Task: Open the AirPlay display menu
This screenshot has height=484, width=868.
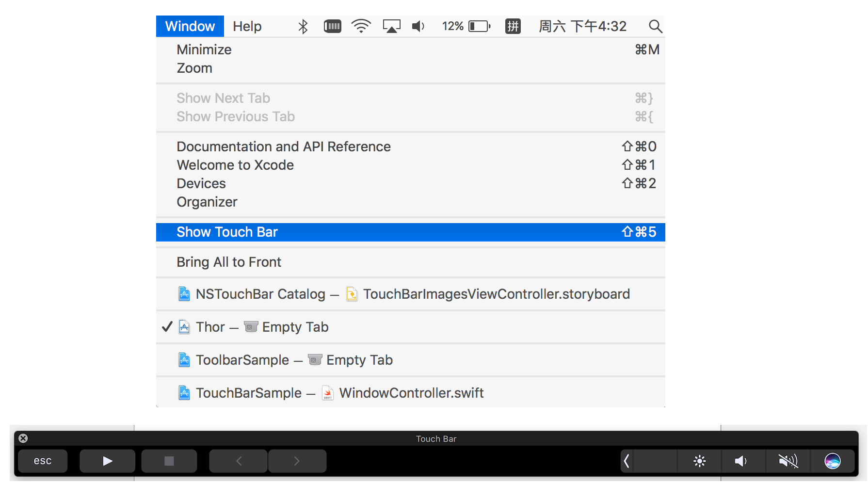Action: 391,26
